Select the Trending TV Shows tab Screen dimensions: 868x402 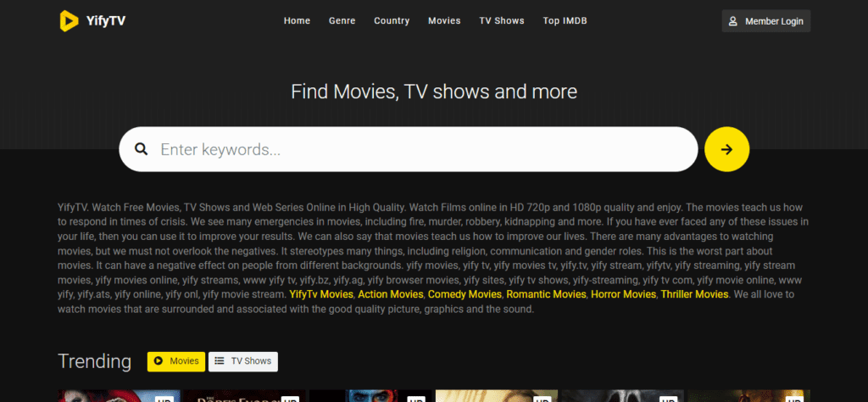pos(243,361)
